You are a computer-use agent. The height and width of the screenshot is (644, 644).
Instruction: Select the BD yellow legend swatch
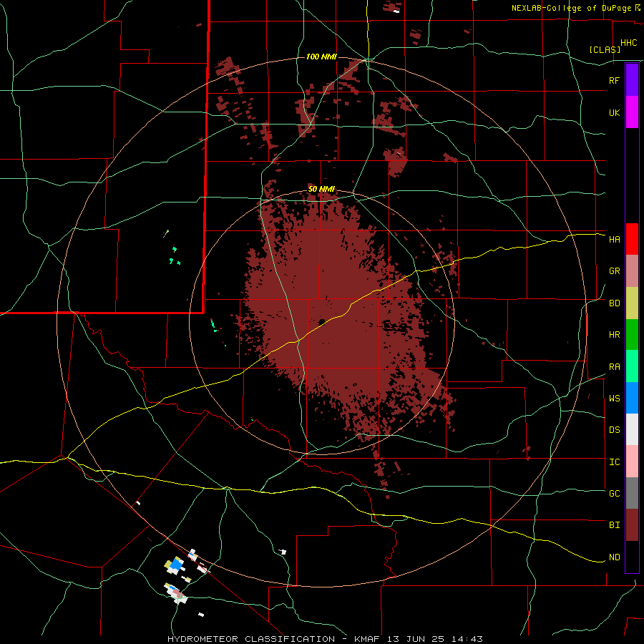pyautogui.click(x=632, y=303)
